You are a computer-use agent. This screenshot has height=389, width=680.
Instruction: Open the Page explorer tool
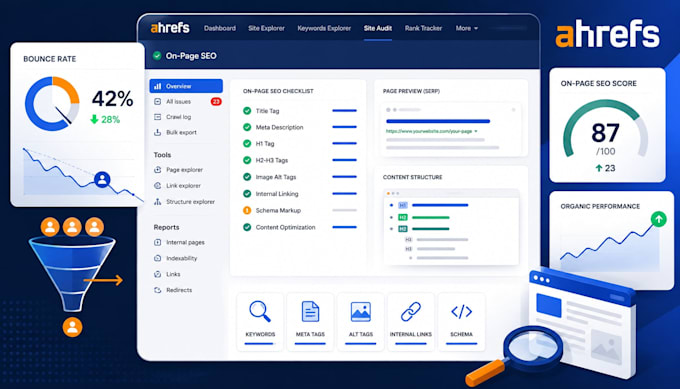tap(184, 170)
